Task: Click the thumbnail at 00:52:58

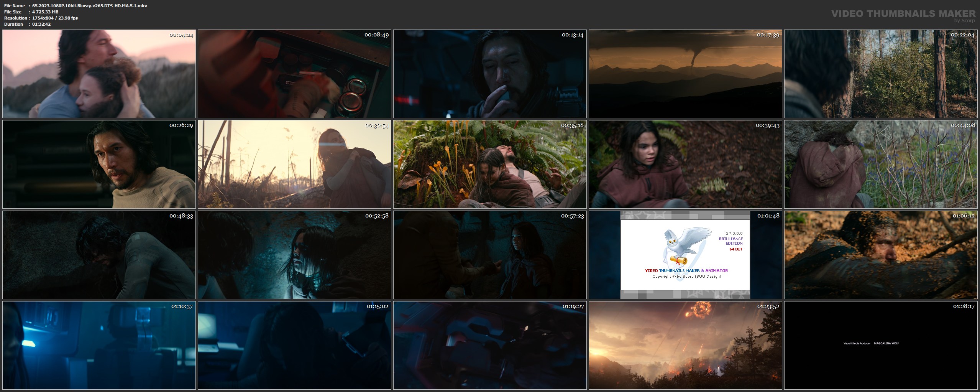Action: (x=294, y=255)
